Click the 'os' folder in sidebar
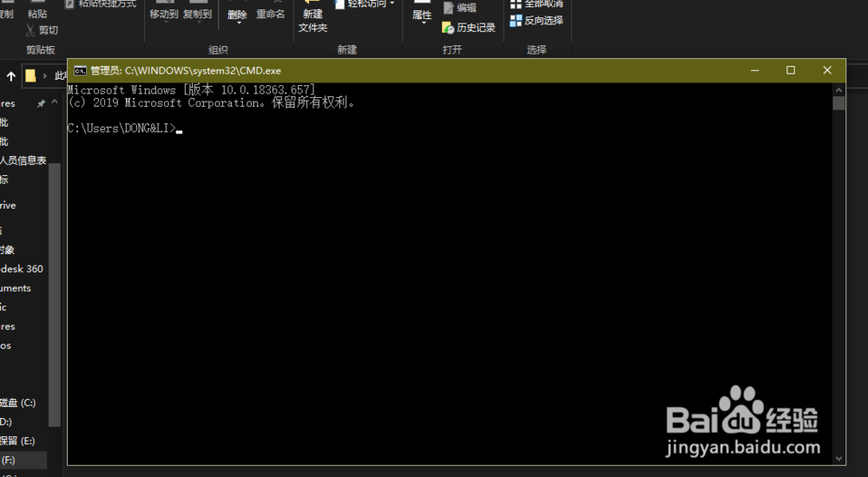 (5, 346)
